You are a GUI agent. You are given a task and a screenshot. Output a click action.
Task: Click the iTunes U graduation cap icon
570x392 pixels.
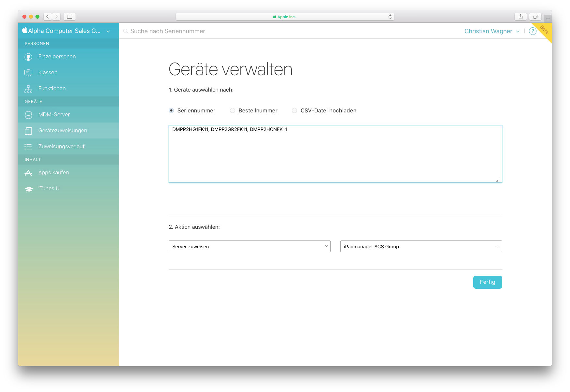29,189
